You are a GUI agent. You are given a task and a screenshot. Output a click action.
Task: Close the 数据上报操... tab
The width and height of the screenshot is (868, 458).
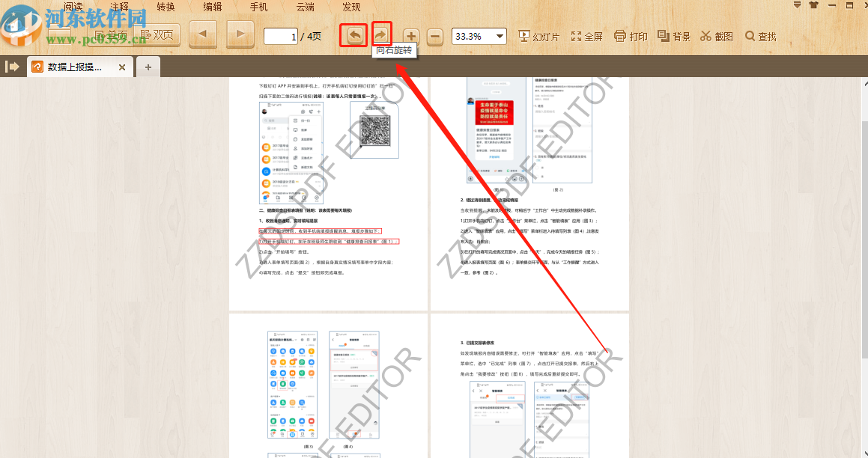122,67
